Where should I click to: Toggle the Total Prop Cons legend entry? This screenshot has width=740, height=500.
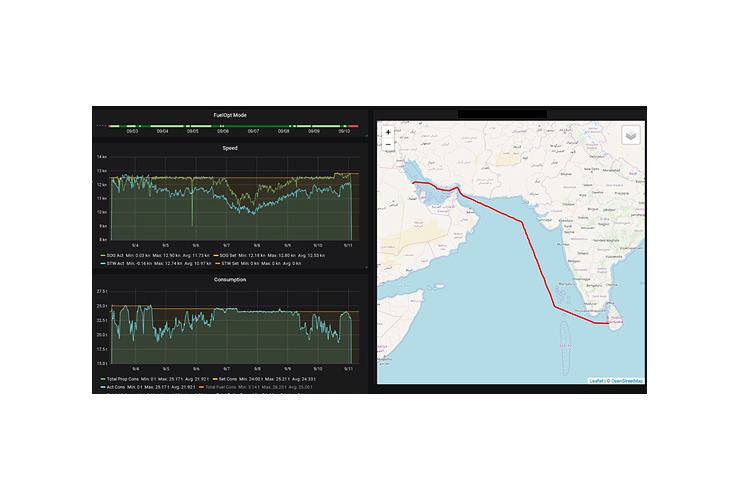tap(123, 379)
